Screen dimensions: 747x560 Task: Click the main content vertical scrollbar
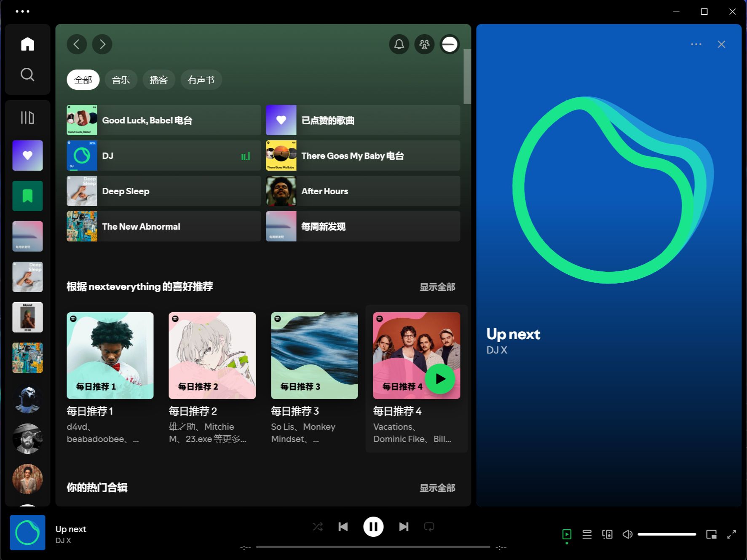coord(467,76)
